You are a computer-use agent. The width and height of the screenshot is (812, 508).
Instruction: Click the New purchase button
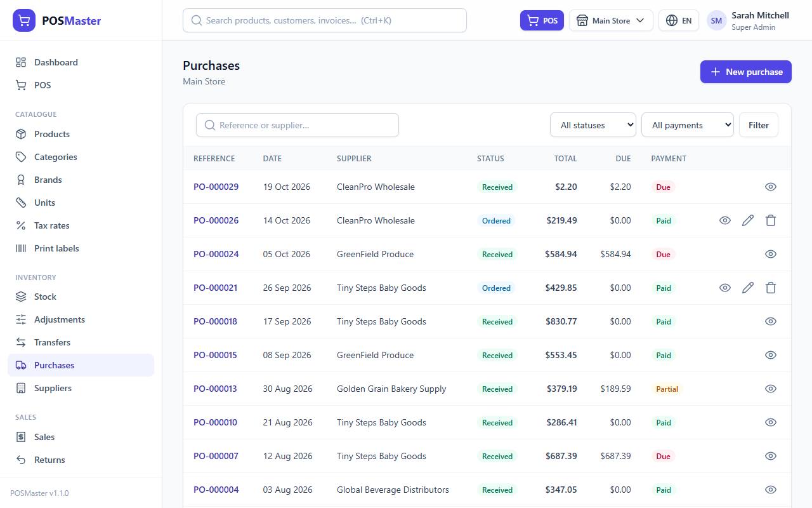click(746, 72)
